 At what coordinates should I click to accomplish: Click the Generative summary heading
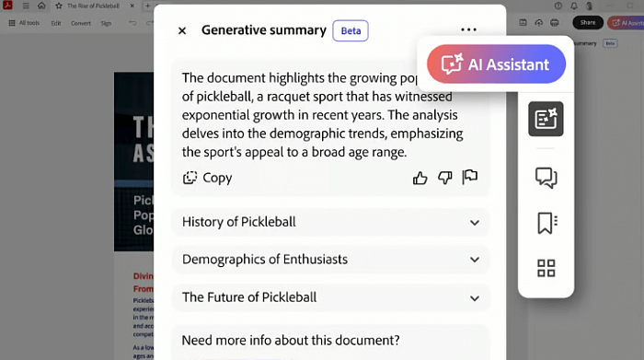point(264,30)
